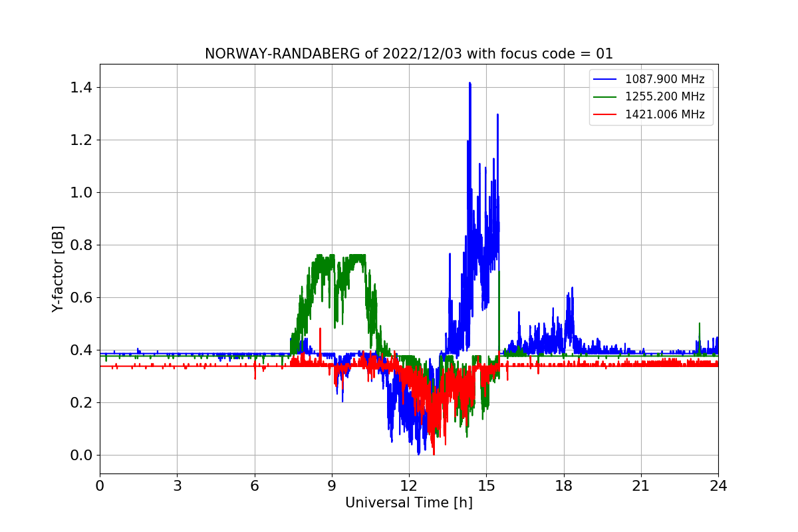
Task: Click the Y-factor [dB] axis label
Action: pyautogui.click(x=59, y=269)
